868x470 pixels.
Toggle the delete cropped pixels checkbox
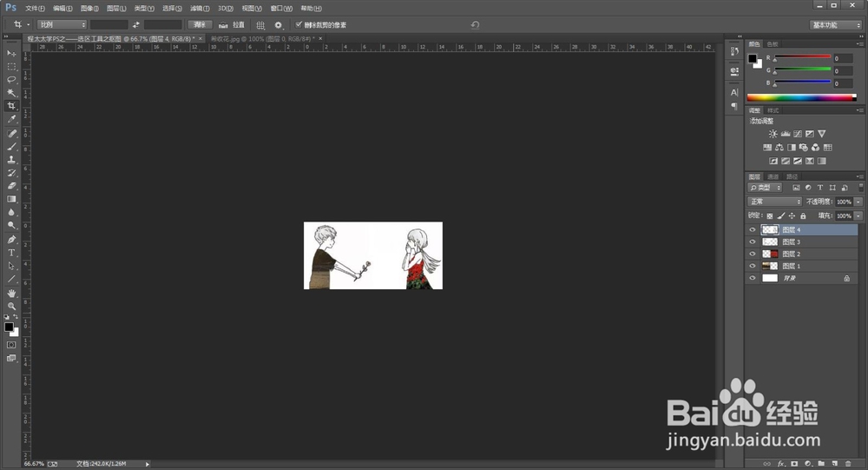[x=299, y=24]
